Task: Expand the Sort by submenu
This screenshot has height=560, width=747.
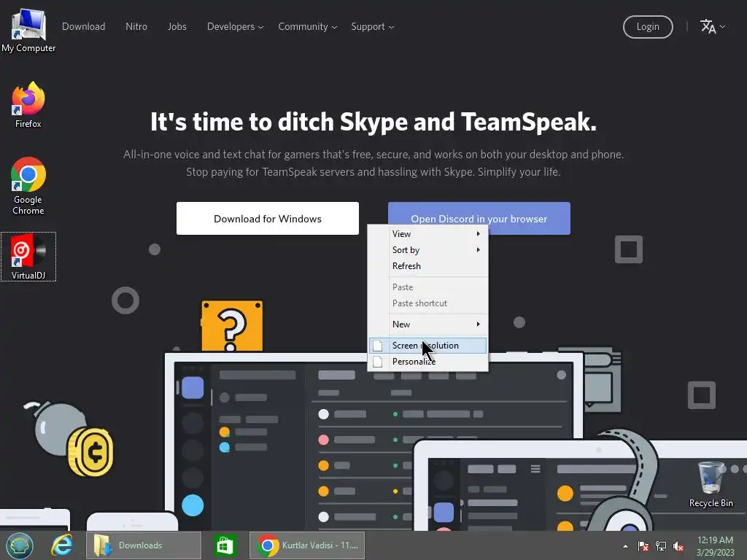Action: coord(427,250)
